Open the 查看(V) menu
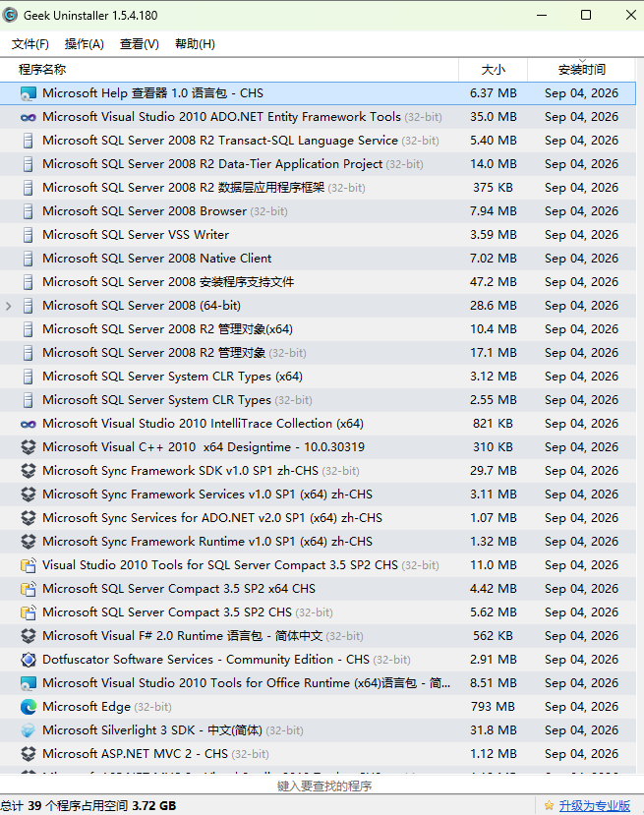644x815 pixels. point(140,44)
